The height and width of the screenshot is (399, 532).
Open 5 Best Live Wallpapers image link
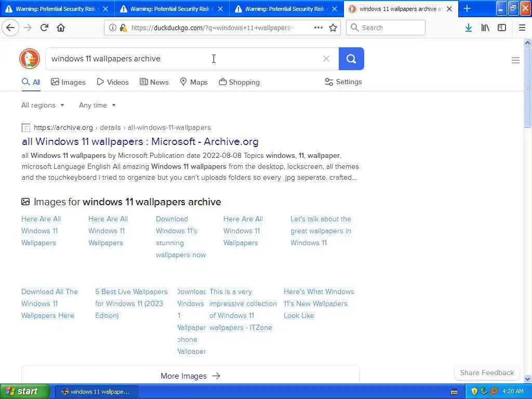coord(131,303)
